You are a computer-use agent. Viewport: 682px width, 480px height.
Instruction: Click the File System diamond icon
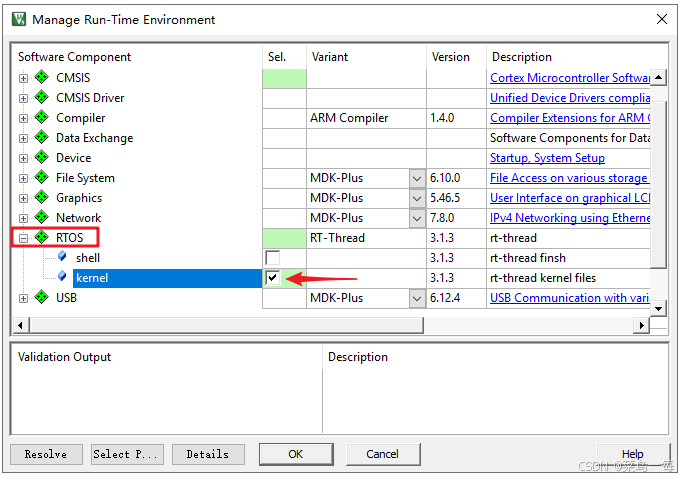[x=42, y=177]
